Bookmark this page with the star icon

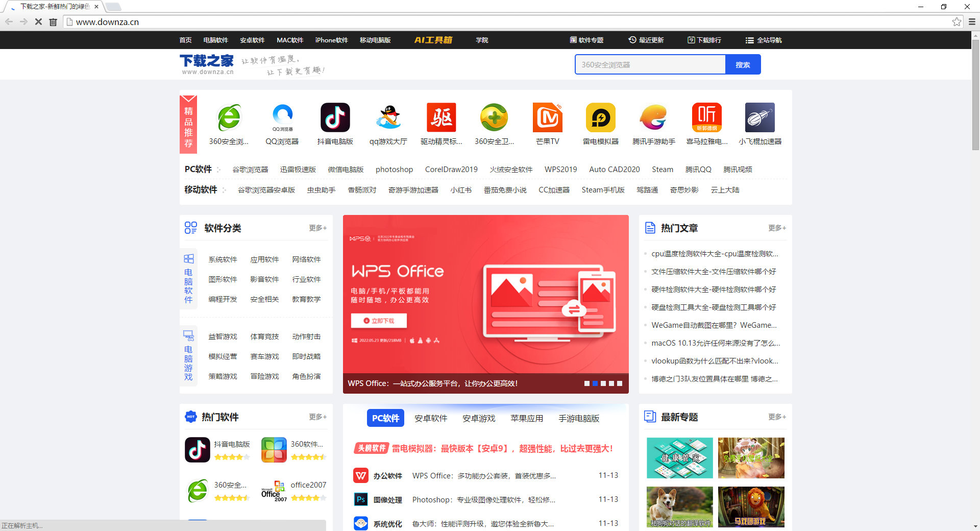tap(957, 22)
